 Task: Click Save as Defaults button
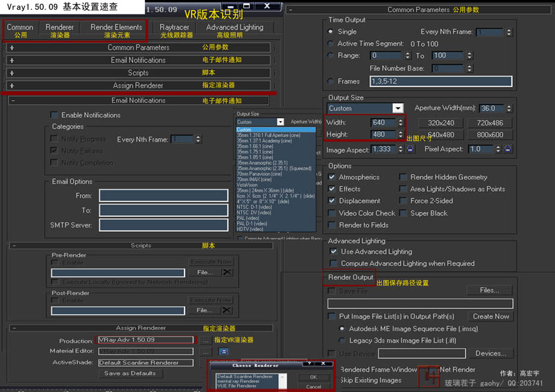click(130, 374)
